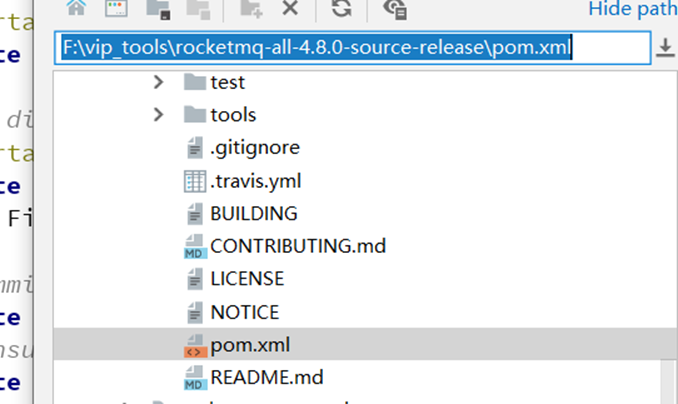Open recent path history arrow
This screenshot has width=678, height=404.
[x=666, y=47]
